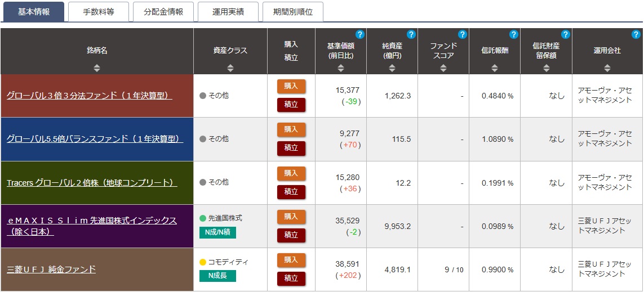
Task: View the 期間別順位 tab
Action: 293,12
